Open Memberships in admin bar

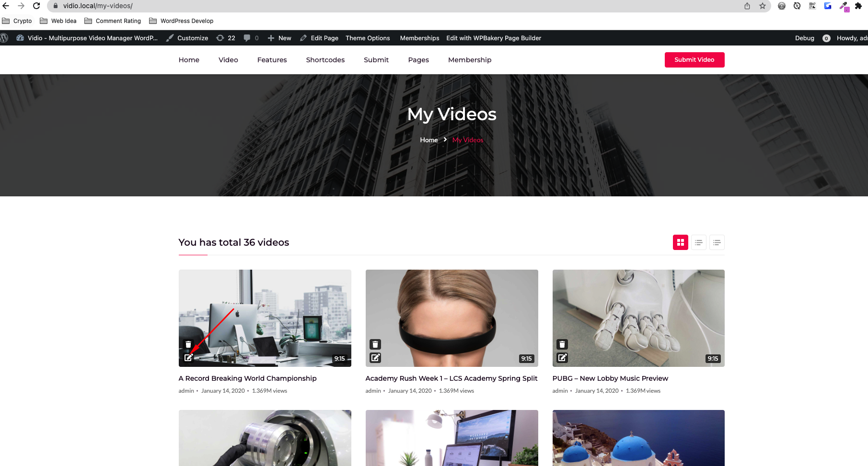tap(419, 38)
